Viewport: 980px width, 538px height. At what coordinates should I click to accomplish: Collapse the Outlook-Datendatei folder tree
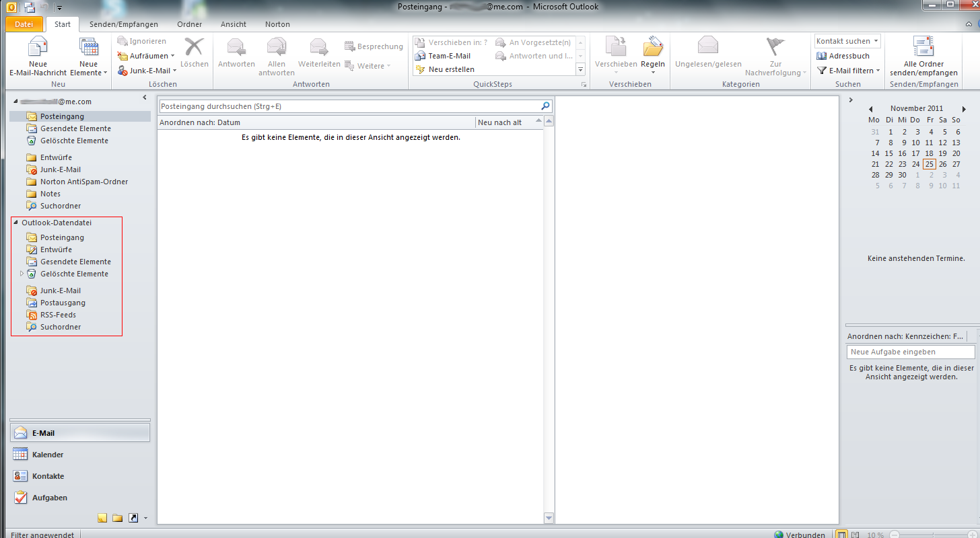pyautogui.click(x=15, y=223)
